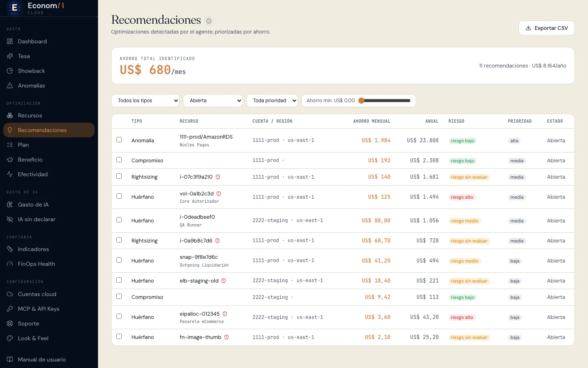Click the Beneficio piggy bank icon
The height and width of the screenshot is (368, 588).
click(10, 159)
